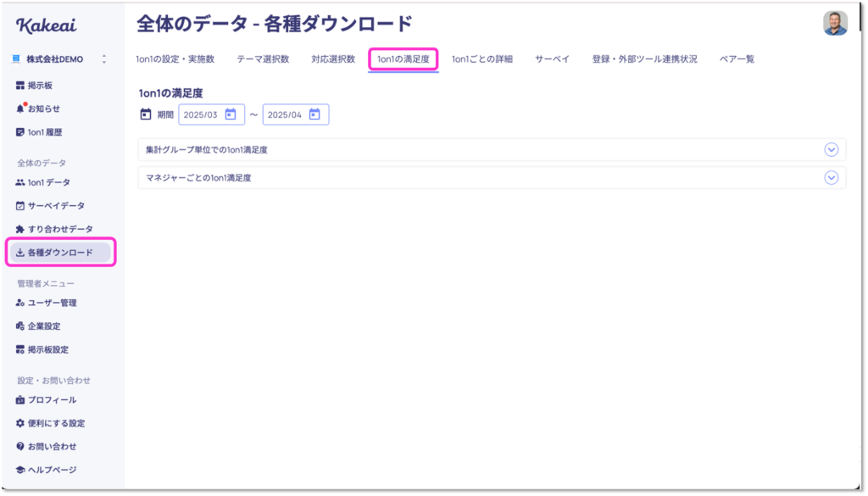Expand 集計グループ単位での1on1満足度 chevron
The height and width of the screenshot is (496, 868).
pos(831,149)
